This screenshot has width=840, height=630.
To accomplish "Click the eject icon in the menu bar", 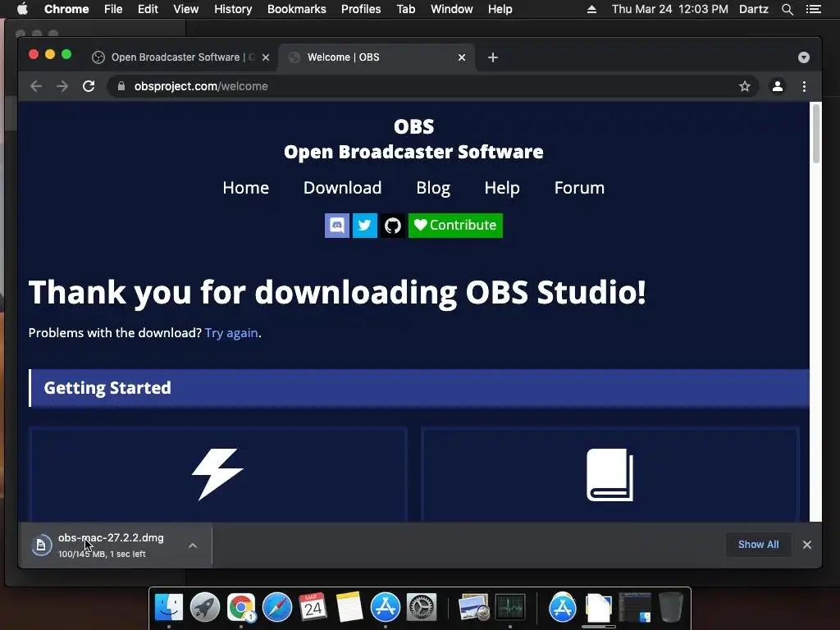I will [591, 9].
